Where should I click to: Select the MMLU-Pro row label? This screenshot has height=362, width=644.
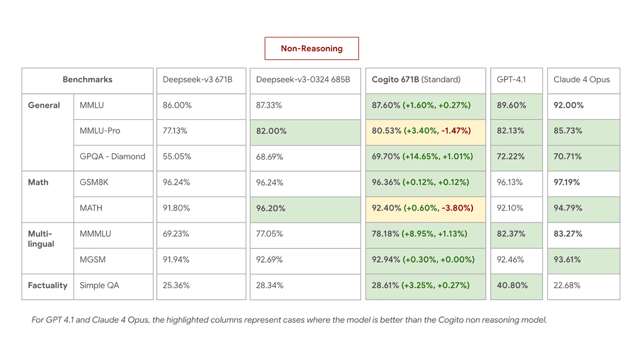coord(97,131)
